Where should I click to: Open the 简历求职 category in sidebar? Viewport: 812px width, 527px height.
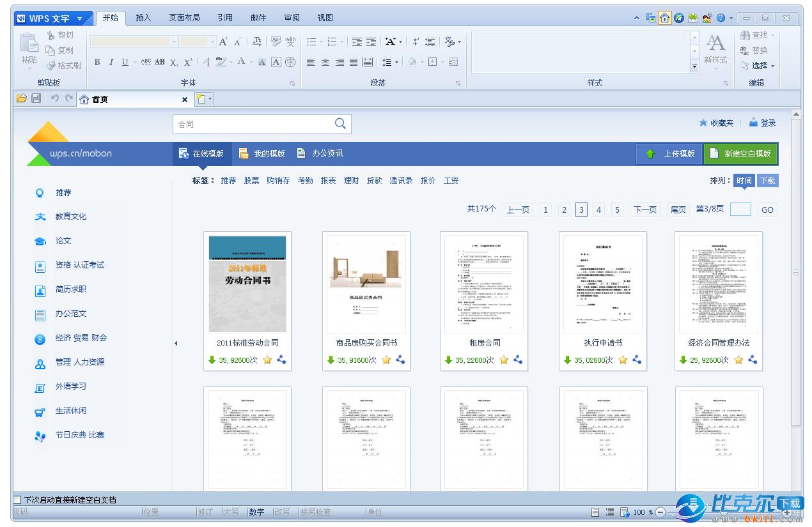pos(70,289)
